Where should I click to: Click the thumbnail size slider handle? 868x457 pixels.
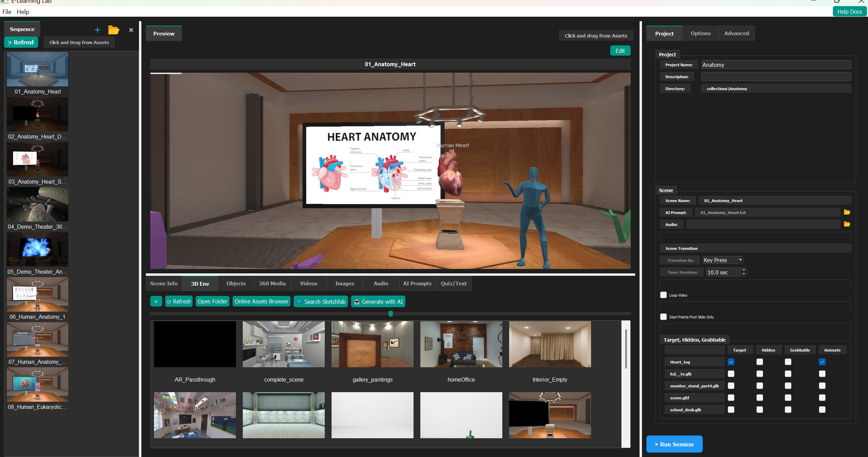tap(391, 314)
